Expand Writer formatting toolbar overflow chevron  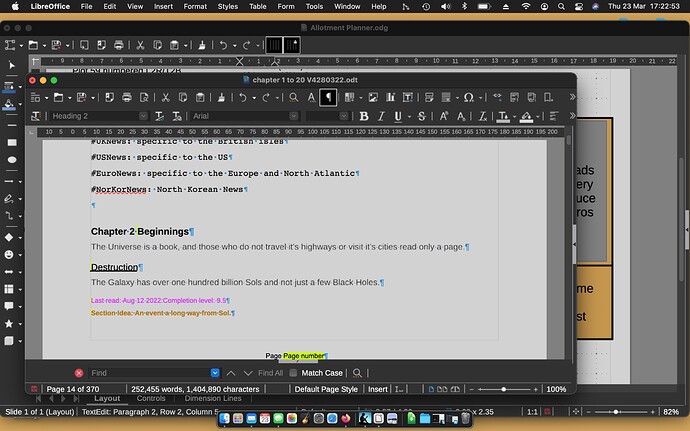pos(572,116)
